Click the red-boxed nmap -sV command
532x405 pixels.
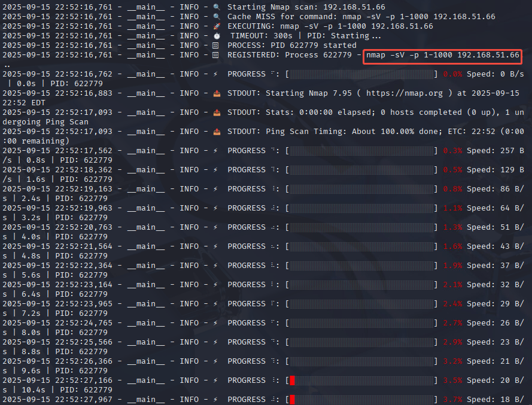[x=442, y=56]
